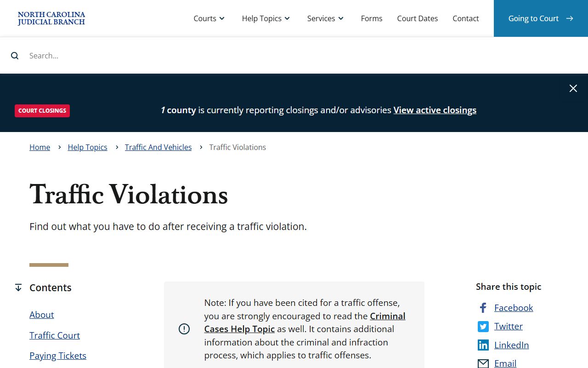The height and width of the screenshot is (368, 588).
Task: Open View active closings link
Action: [435, 110]
